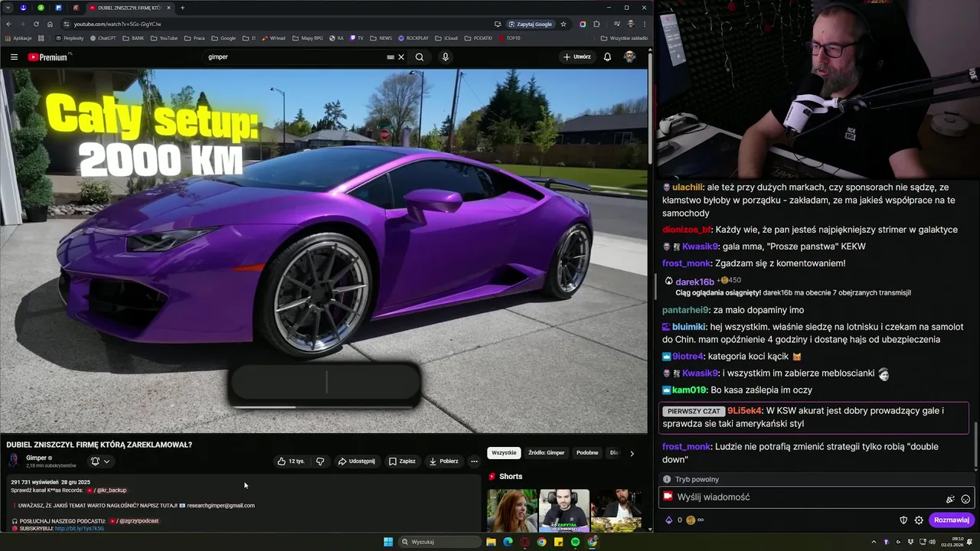
Task: Open the ROCKPLAY bookmark
Action: [413, 37]
